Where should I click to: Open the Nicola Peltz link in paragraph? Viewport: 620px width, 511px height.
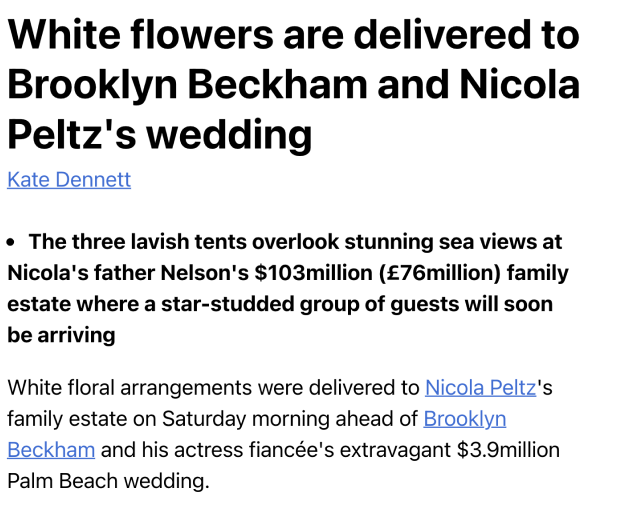(480, 387)
